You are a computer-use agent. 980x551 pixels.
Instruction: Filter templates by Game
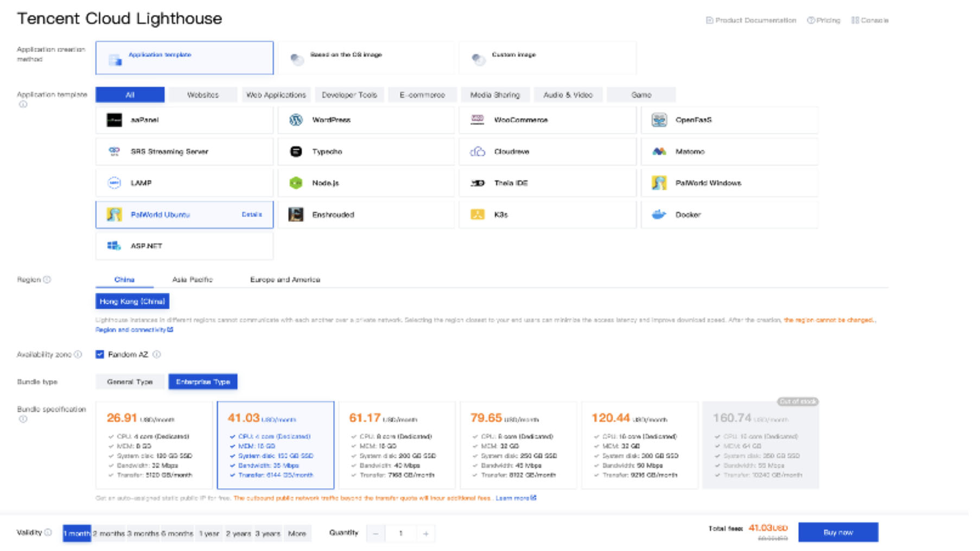click(x=641, y=95)
